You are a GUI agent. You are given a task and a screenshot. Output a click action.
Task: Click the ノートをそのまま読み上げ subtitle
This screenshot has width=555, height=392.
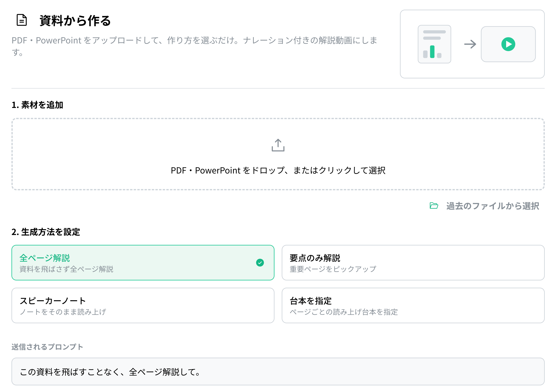pos(63,312)
